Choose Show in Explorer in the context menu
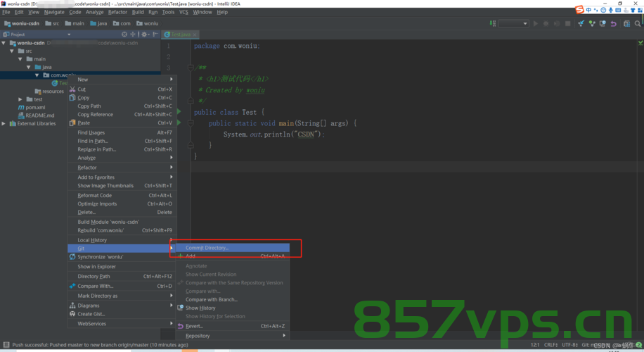This screenshot has width=644, height=352. [x=122, y=267]
